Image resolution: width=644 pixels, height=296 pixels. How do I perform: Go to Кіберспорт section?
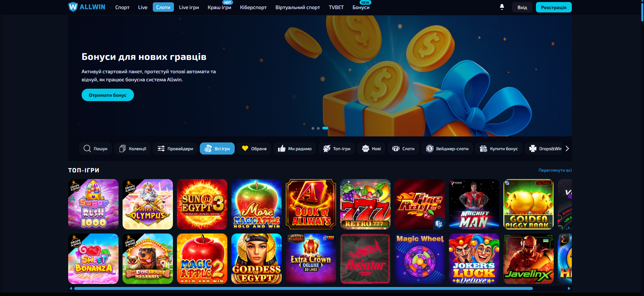click(253, 7)
